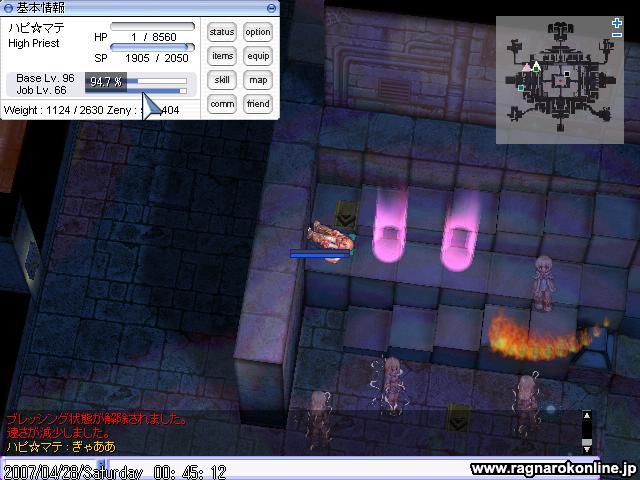Click the time 00: 45: 12
The width and height of the screenshot is (640, 480).
tap(190, 473)
